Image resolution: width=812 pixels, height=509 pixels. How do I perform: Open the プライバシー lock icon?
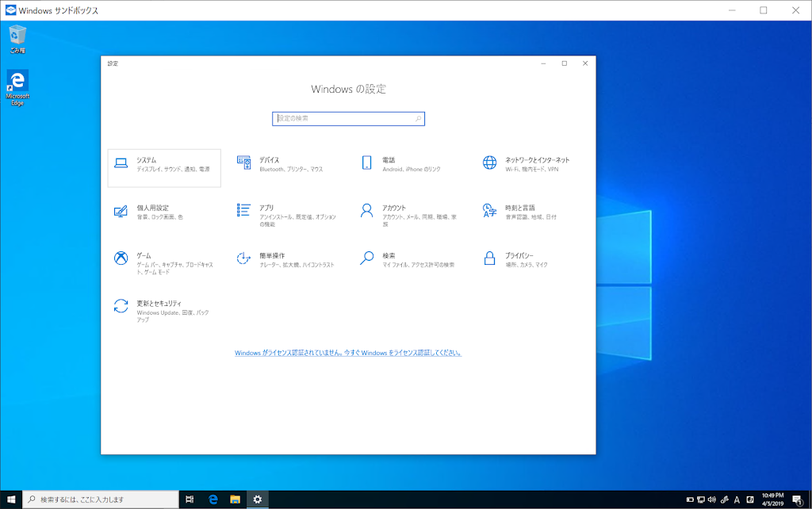pyautogui.click(x=489, y=258)
